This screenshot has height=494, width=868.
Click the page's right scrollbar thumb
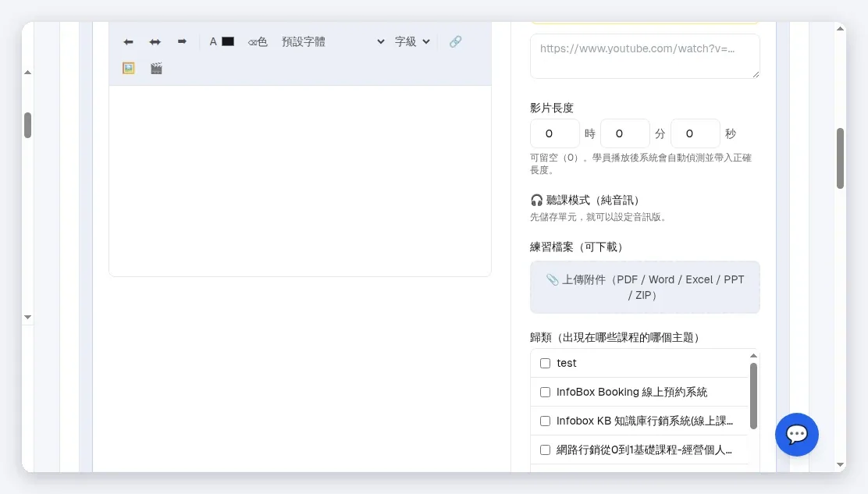pyautogui.click(x=840, y=158)
